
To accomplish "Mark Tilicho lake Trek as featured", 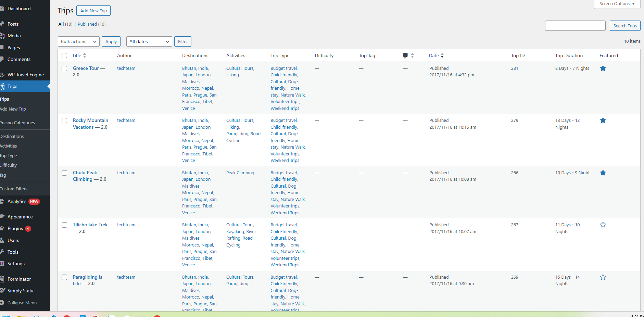I will (603, 225).
